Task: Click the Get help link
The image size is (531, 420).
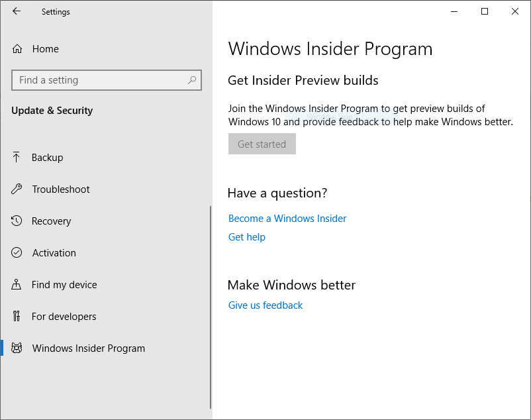Action: (x=247, y=237)
